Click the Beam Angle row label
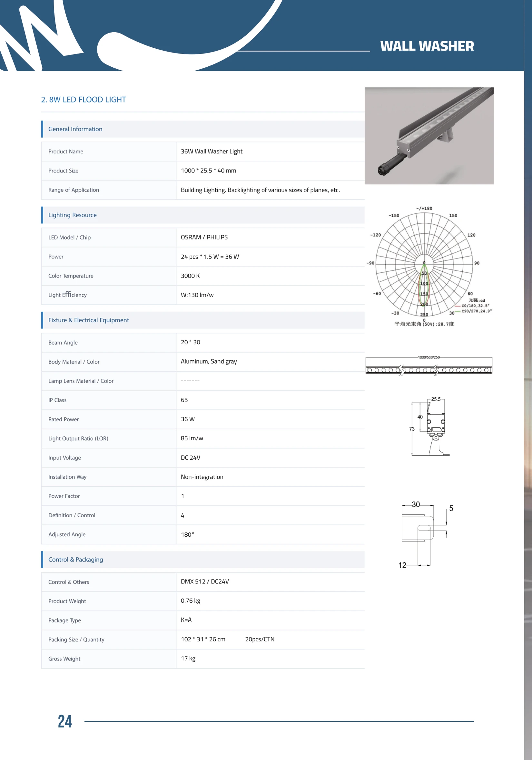The image size is (532, 760). click(x=63, y=343)
